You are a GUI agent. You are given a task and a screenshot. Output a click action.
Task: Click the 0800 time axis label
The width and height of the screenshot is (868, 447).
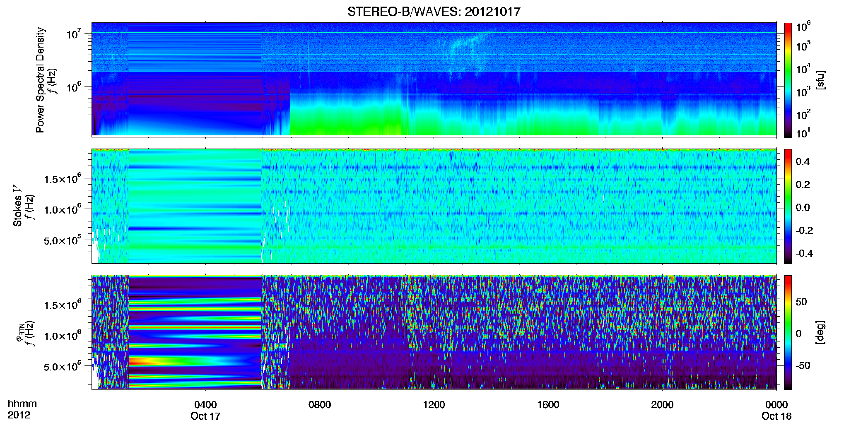pos(320,404)
